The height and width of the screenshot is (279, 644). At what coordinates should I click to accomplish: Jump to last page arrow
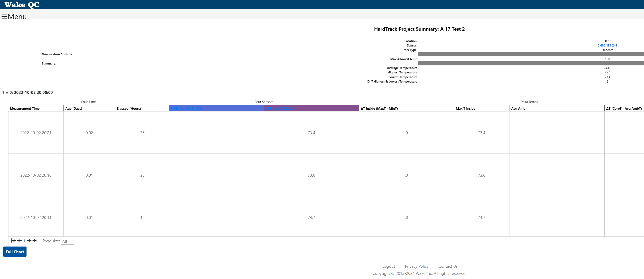[35, 241]
